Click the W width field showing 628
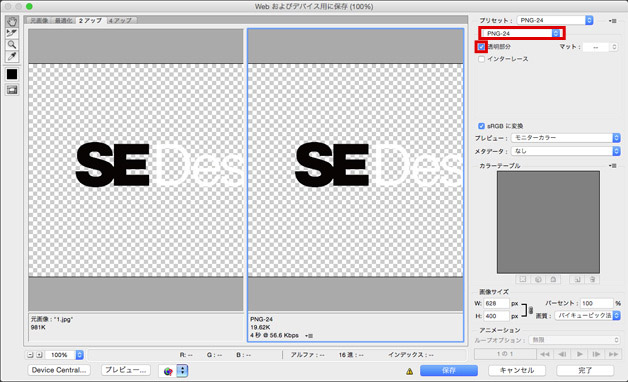 pos(496,304)
